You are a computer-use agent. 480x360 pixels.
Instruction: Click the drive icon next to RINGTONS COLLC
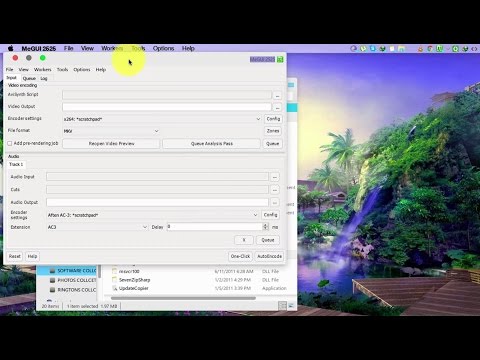(x=52, y=290)
